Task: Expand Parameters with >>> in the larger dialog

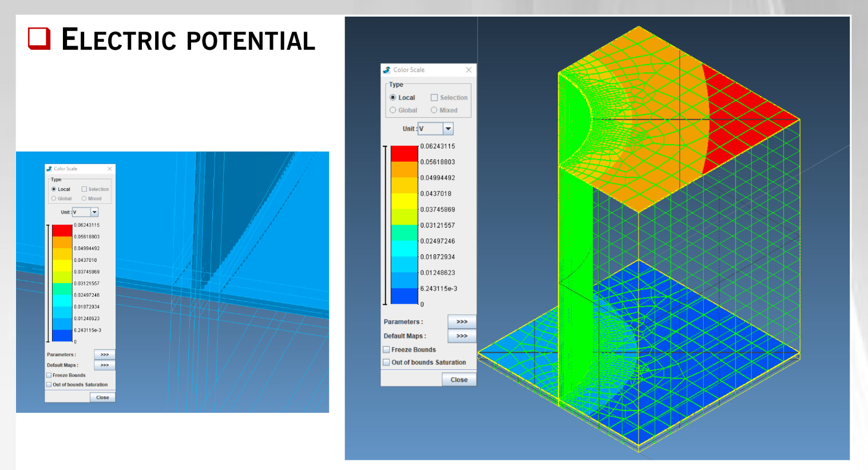Action: (x=461, y=322)
